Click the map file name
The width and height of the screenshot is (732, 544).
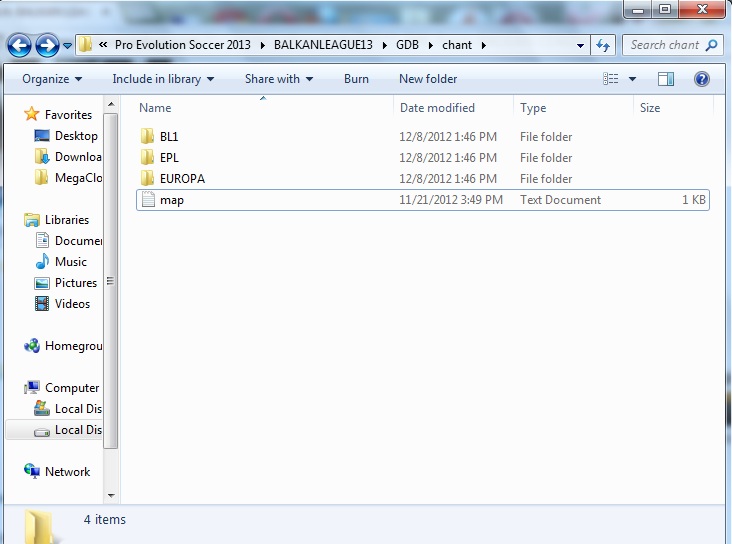(172, 200)
